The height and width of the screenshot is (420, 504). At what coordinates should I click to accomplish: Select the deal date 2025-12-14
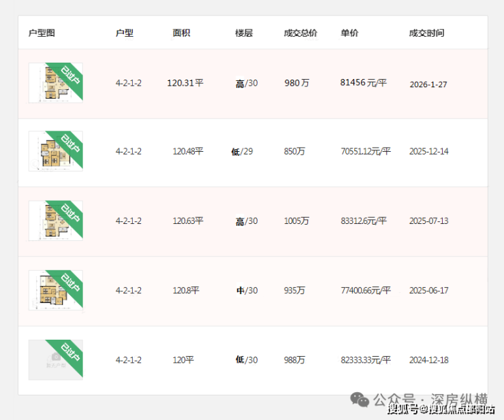click(x=429, y=151)
